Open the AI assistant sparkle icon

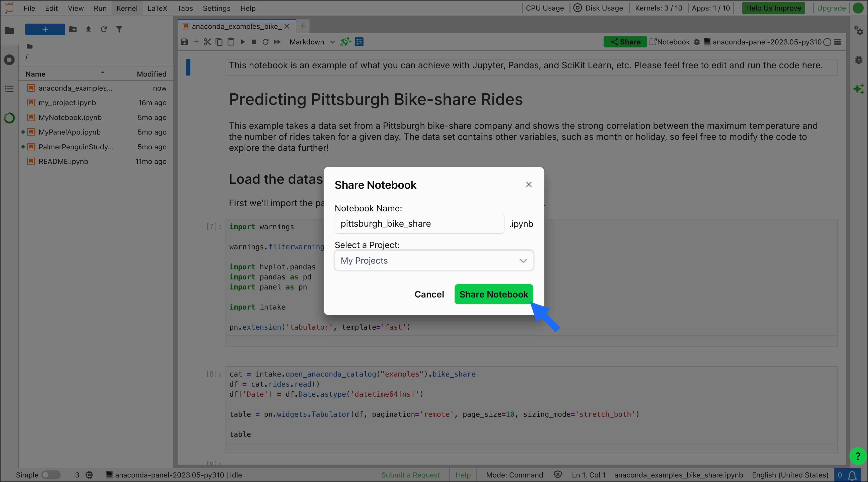858,89
